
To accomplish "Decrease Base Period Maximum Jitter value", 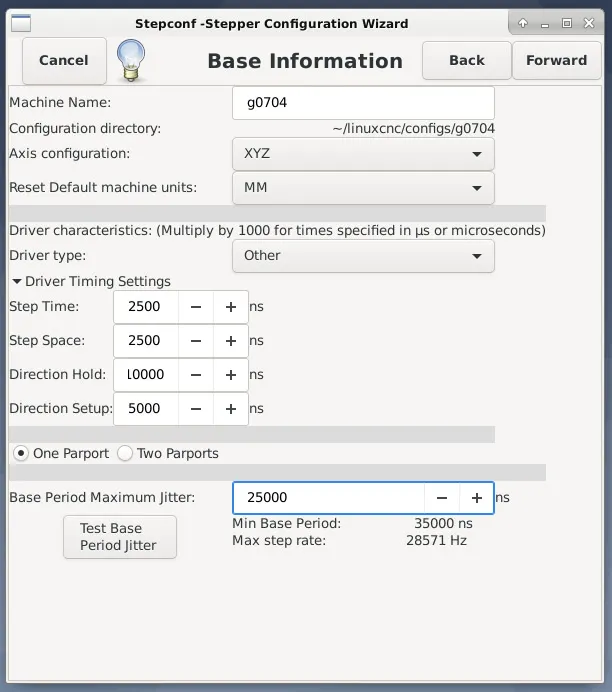I will tap(442, 498).
